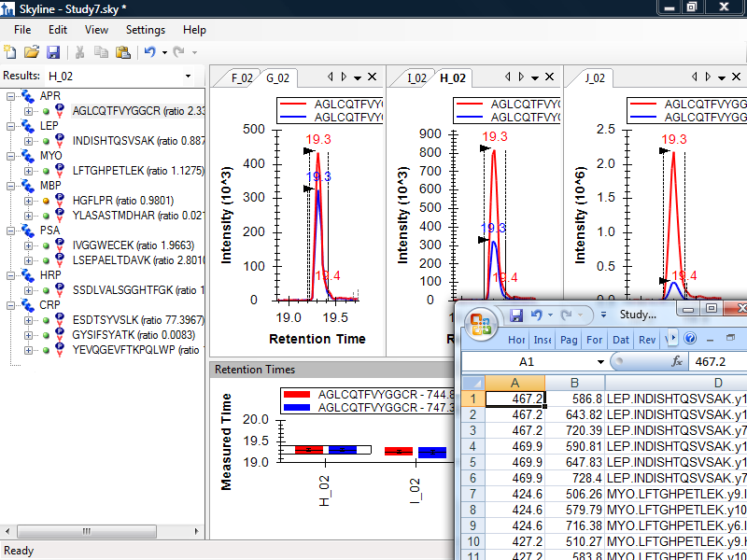Click the Cut scissors icon
This screenshot has width=747, height=560.
tap(79, 51)
